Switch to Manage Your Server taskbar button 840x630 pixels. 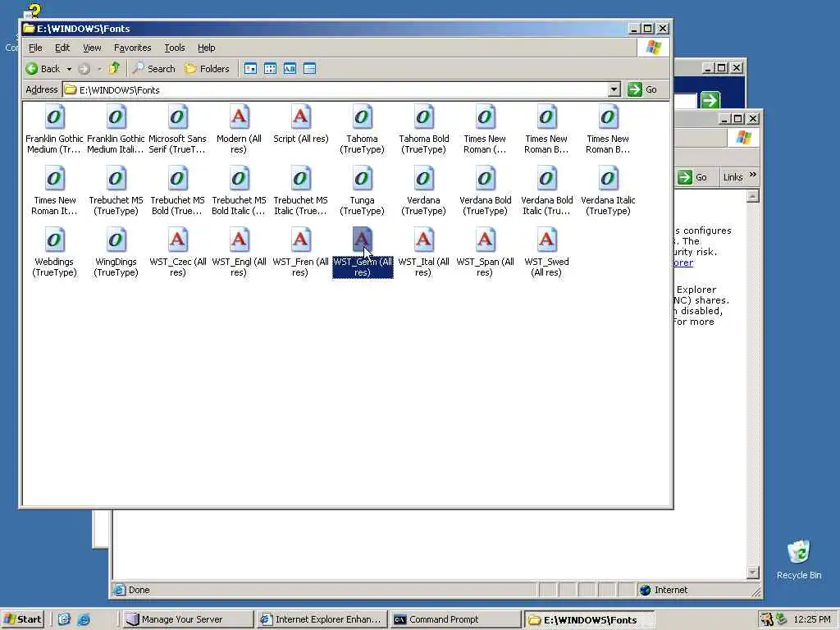[x=188, y=619]
